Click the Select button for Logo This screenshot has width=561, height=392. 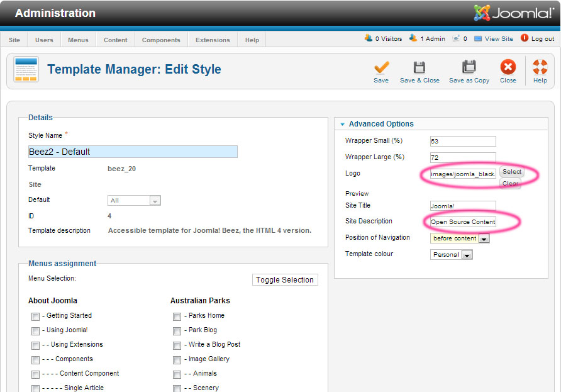[x=511, y=172]
